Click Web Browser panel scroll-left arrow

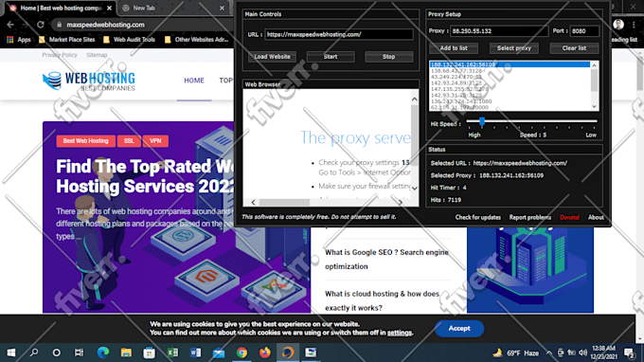point(253,202)
